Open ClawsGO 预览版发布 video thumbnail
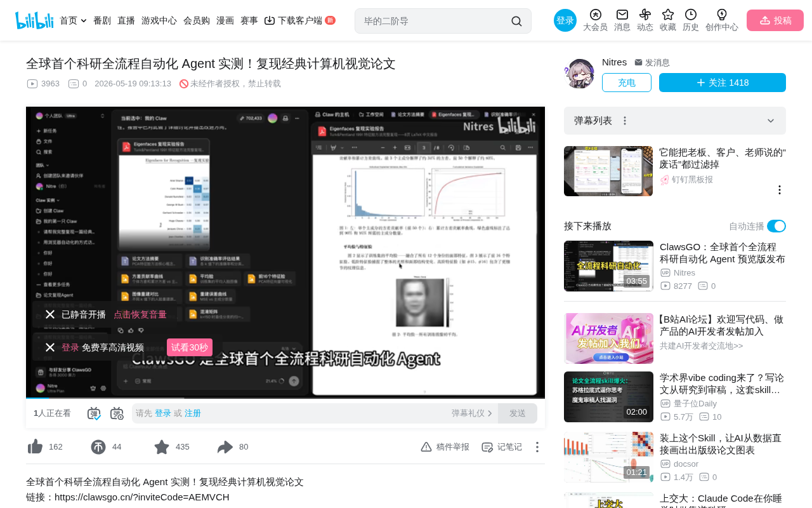The height and width of the screenshot is (508, 812). [608, 266]
